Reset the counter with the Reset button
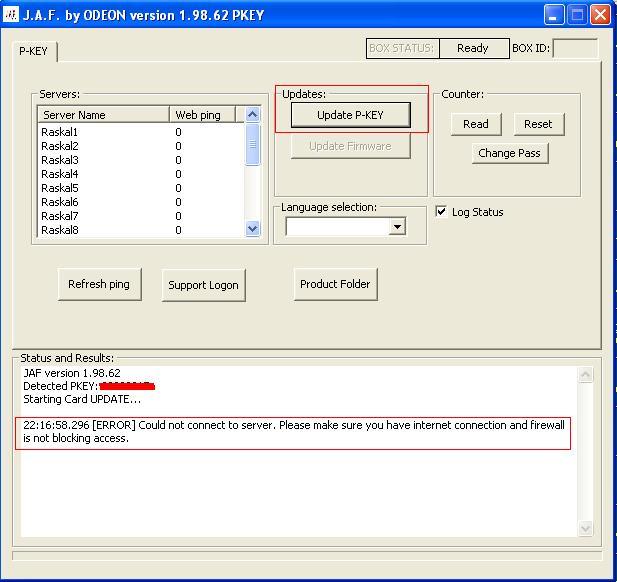617x582 pixels. [x=539, y=124]
